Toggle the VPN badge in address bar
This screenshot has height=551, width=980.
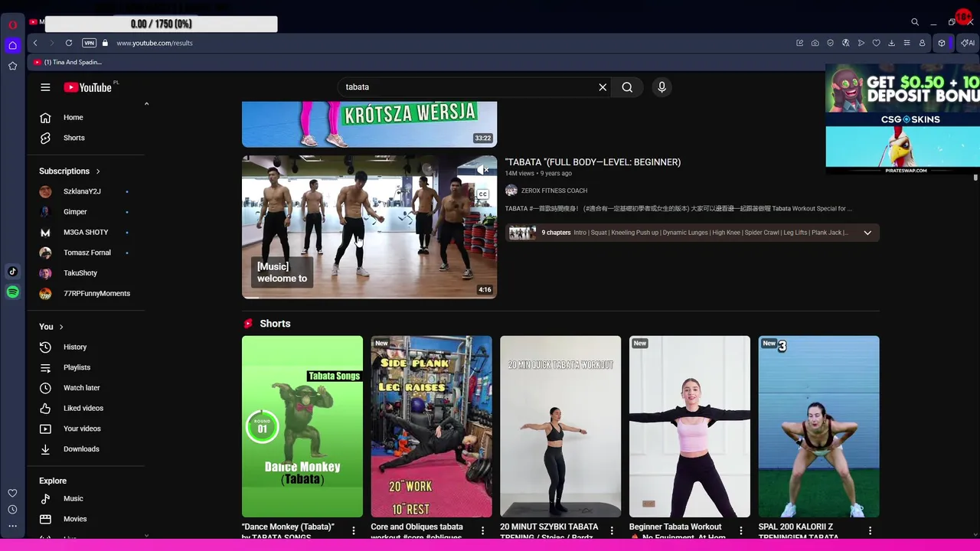(x=89, y=43)
